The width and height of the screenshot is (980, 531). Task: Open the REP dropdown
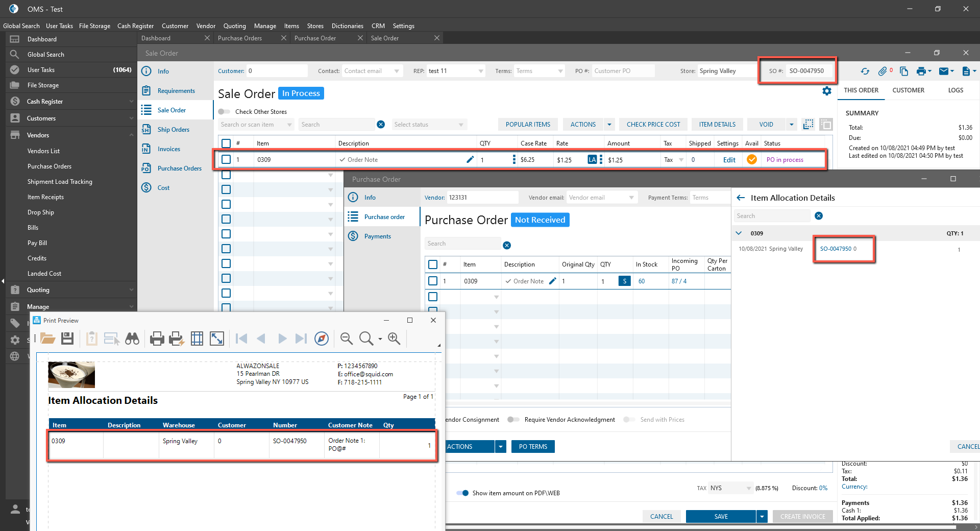click(480, 71)
